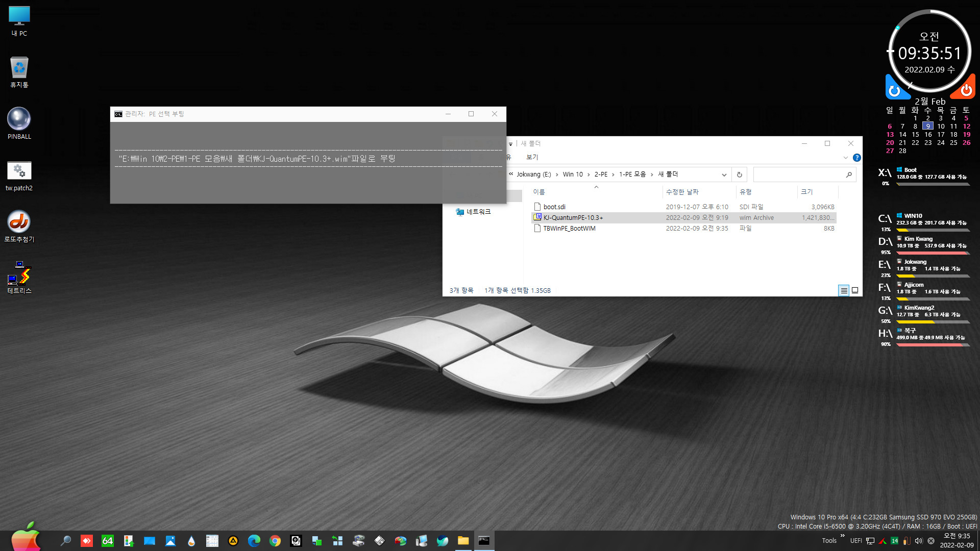Screen dimensions: 980x551
Task: Launch the PINBALL desktop shortcut
Action: coord(19,123)
